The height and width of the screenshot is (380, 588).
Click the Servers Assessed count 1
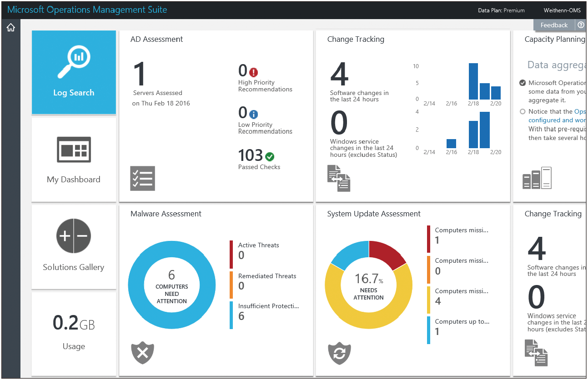point(140,75)
